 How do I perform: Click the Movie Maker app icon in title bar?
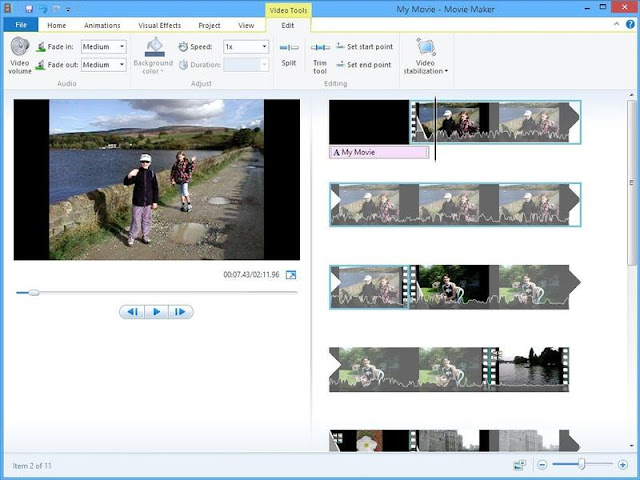pos(7,8)
